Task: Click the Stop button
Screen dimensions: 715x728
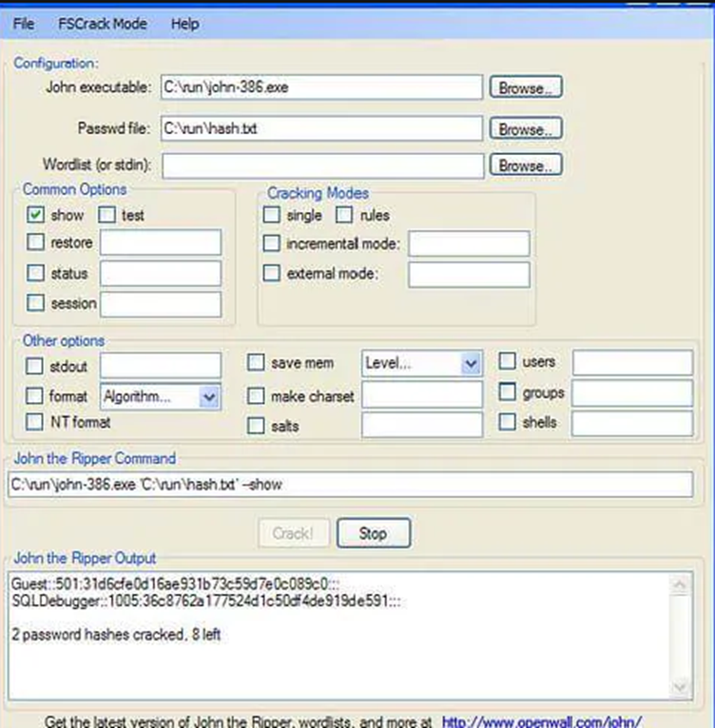Action: point(374,533)
